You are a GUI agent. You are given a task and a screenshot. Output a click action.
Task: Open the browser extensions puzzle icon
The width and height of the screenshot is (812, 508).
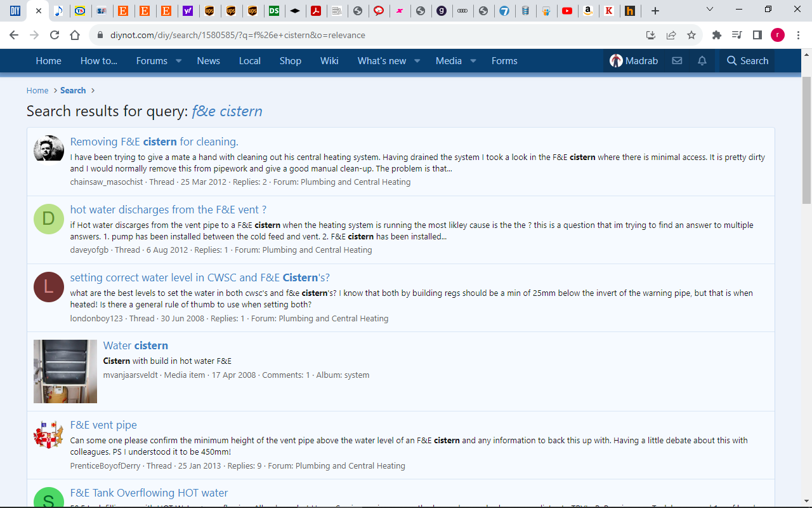717,36
